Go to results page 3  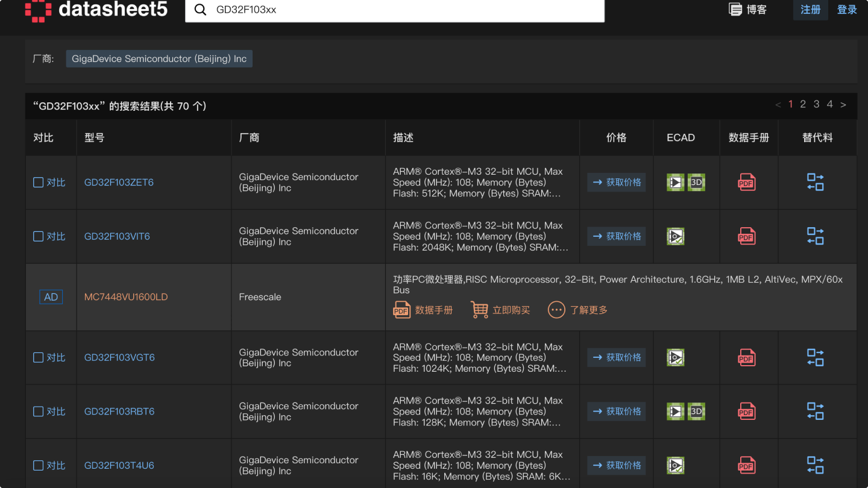tap(816, 104)
